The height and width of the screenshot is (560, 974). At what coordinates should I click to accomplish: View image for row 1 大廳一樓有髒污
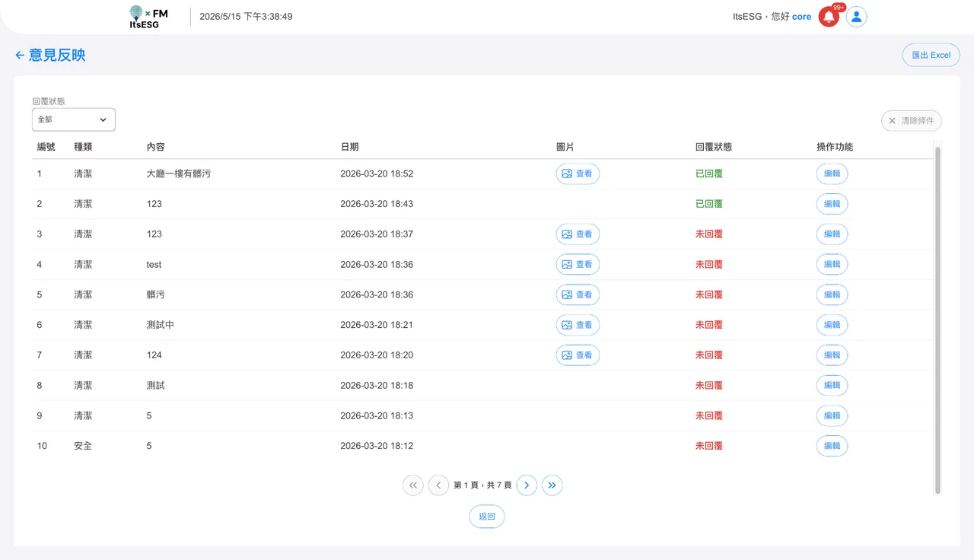coord(578,173)
